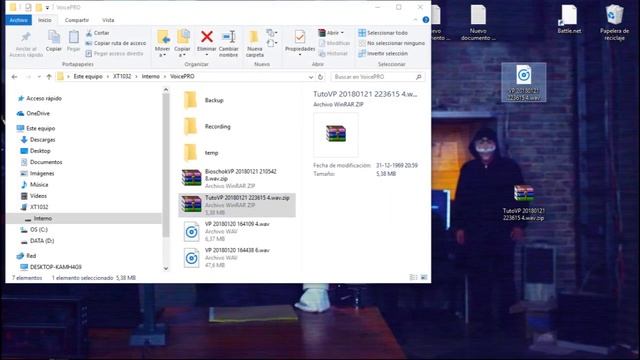Click Seleccionar todo

tap(383, 33)
